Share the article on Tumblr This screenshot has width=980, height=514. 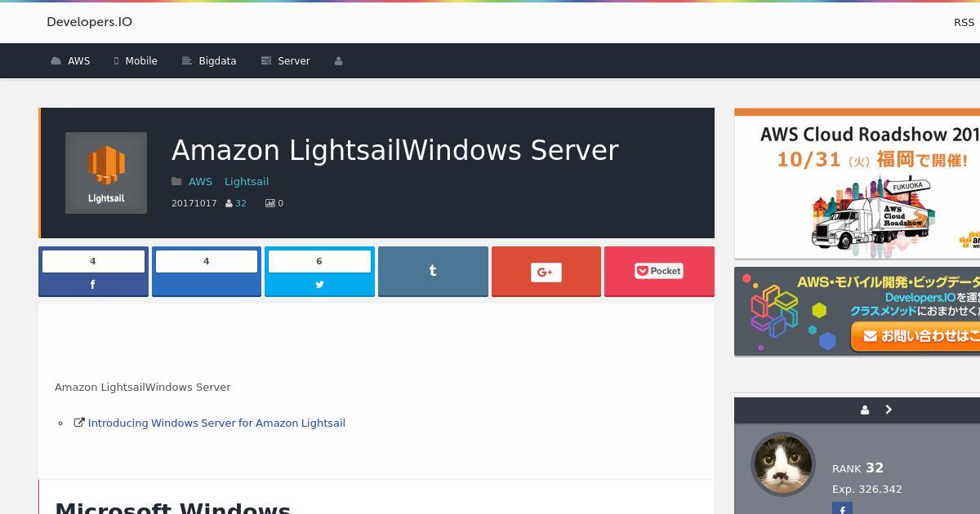tap(433, 272)
